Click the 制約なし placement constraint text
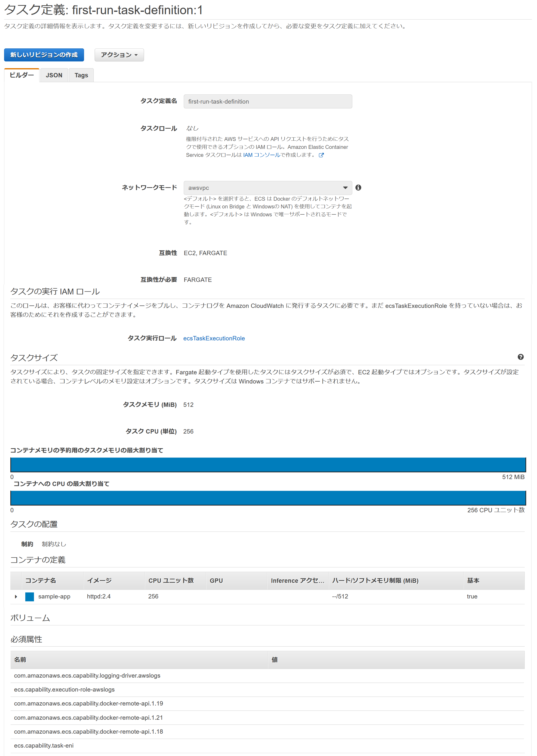This screenshot has width=537, height=756. [x=54, y=544]
